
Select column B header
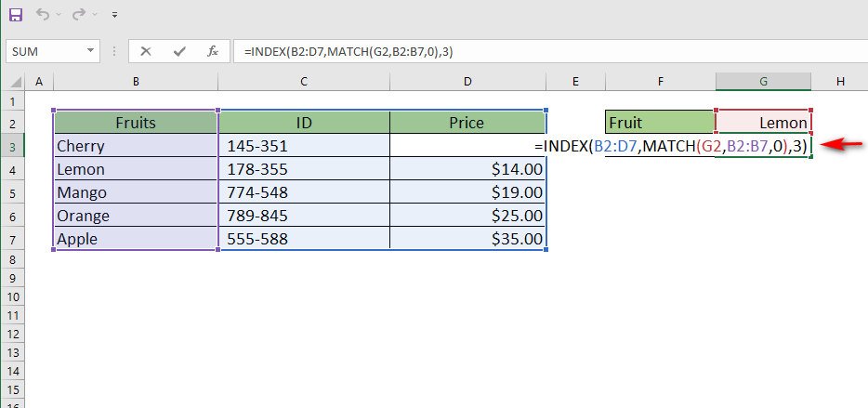[136, 82]
